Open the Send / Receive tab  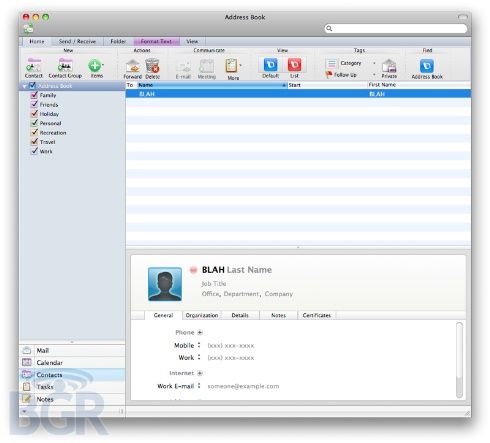(77, 41)
